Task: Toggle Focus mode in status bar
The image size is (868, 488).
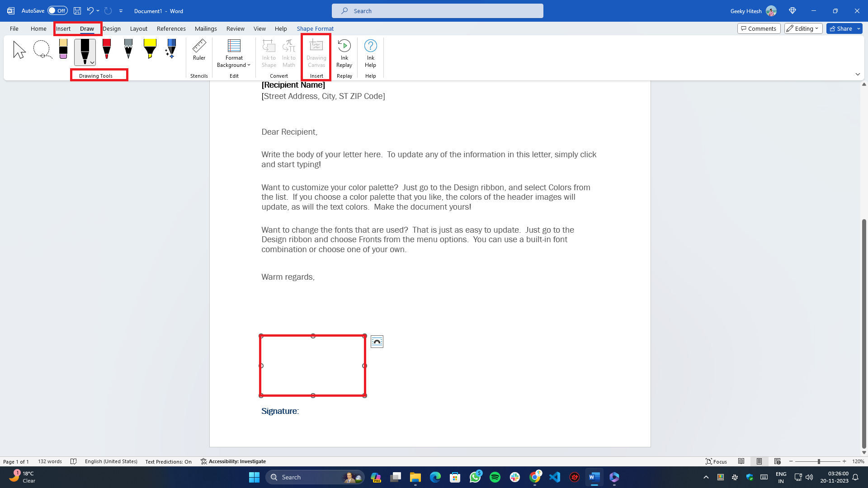Action: pyautogui.click(x=716, y=461)
